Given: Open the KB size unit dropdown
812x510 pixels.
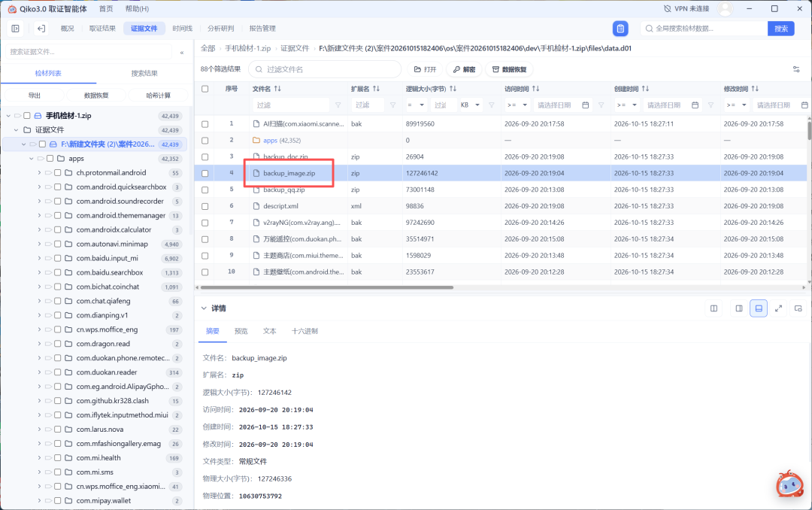Looking at the screenshot, I should pyautogui.click(x=470, y=105).
